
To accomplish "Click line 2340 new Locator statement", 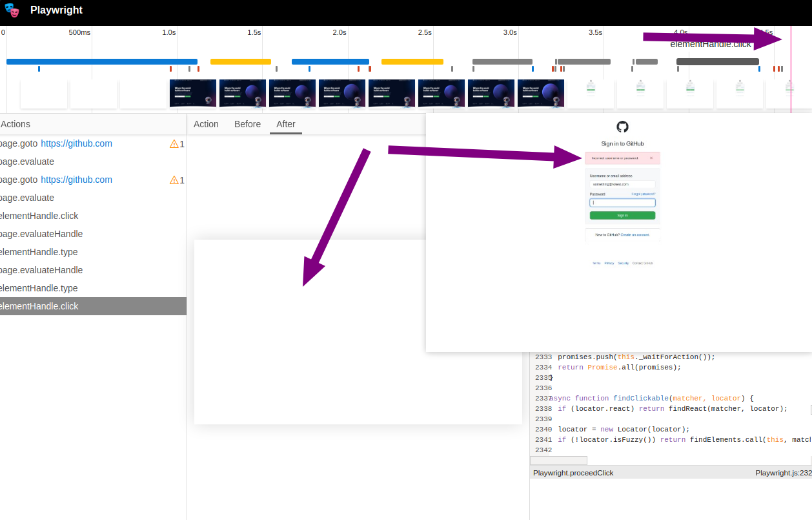I will tap(624, 429).
